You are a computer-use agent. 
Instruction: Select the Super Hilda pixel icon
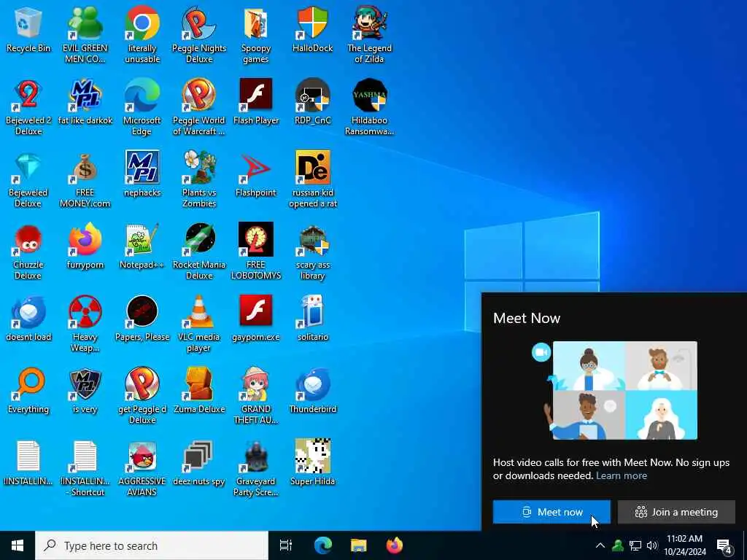coord(312,463)
